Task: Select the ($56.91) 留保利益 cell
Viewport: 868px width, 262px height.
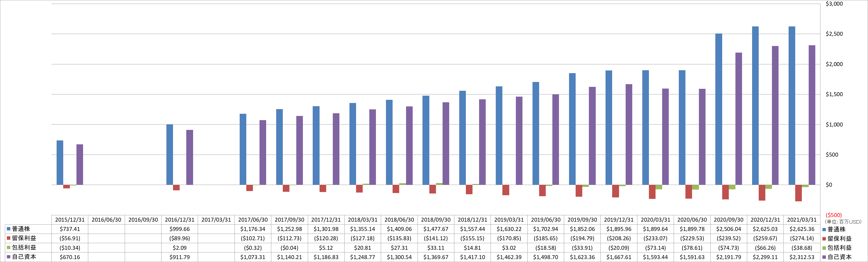Action: pyautogui.click(x=70, y=238)
